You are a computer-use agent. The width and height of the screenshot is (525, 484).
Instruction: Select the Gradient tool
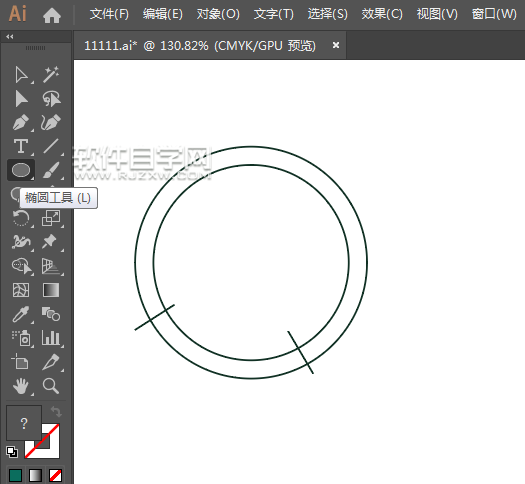pos(51,290)
